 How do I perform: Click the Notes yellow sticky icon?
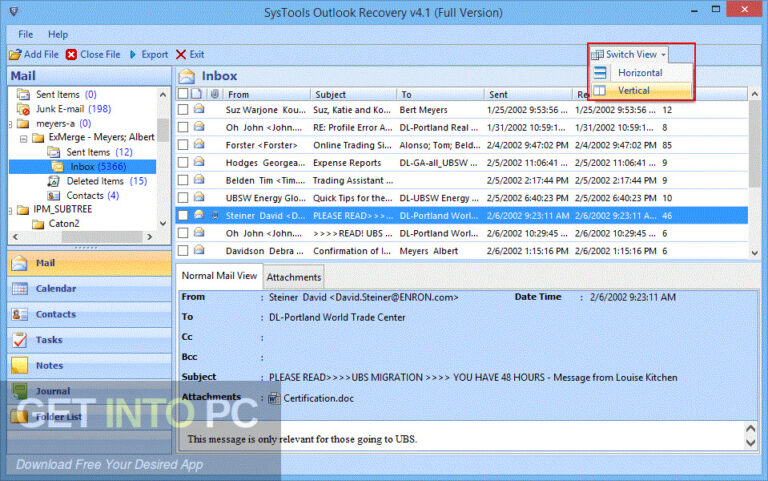20,365
